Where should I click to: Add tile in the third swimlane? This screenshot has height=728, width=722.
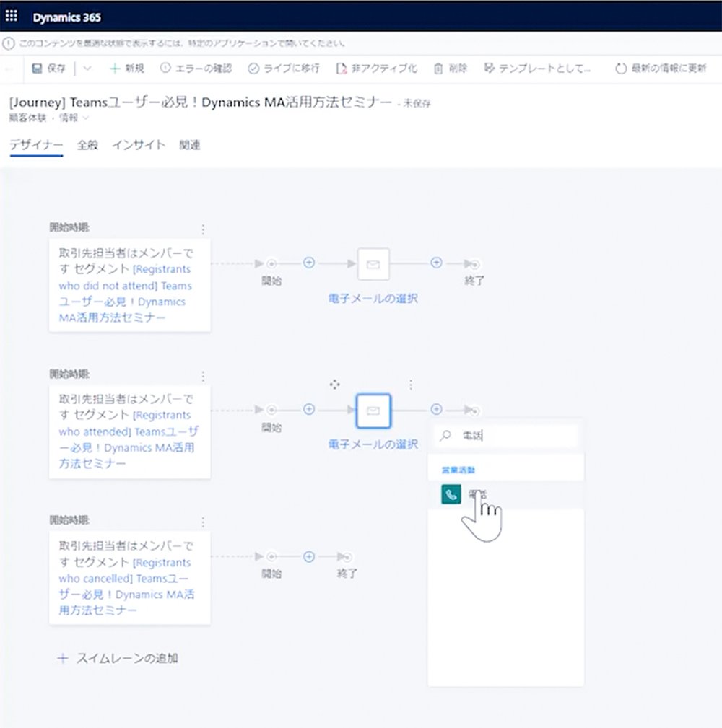(309, 556)
